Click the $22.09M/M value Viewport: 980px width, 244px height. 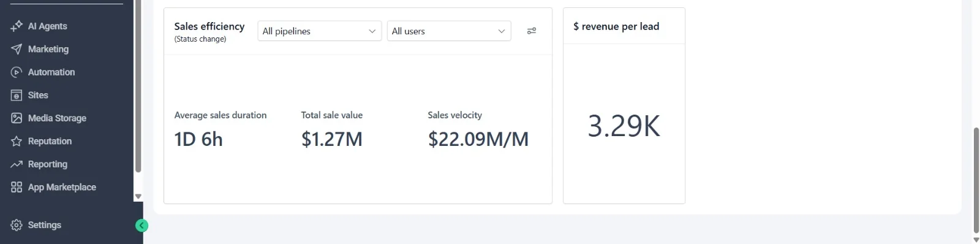(478, 139)
